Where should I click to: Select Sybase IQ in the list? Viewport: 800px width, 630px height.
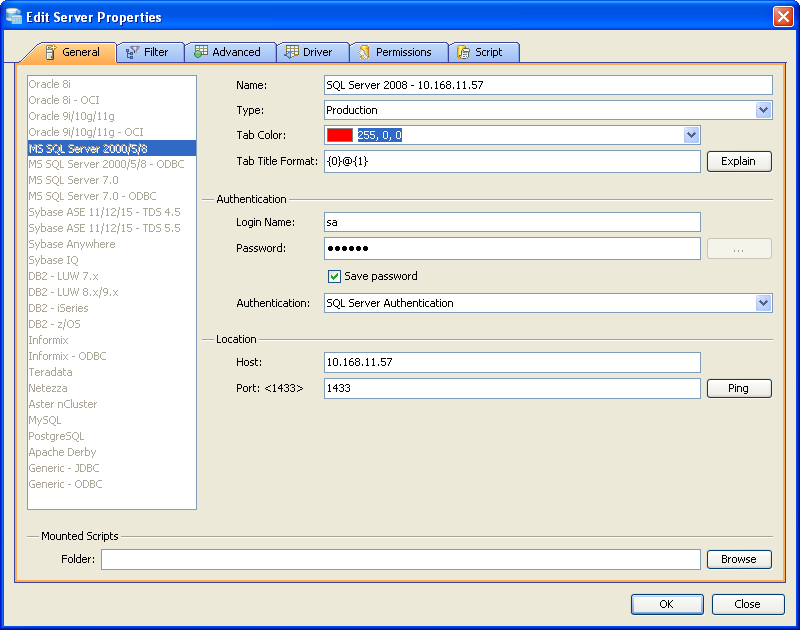pyautogui.click(x=112, y=260)
